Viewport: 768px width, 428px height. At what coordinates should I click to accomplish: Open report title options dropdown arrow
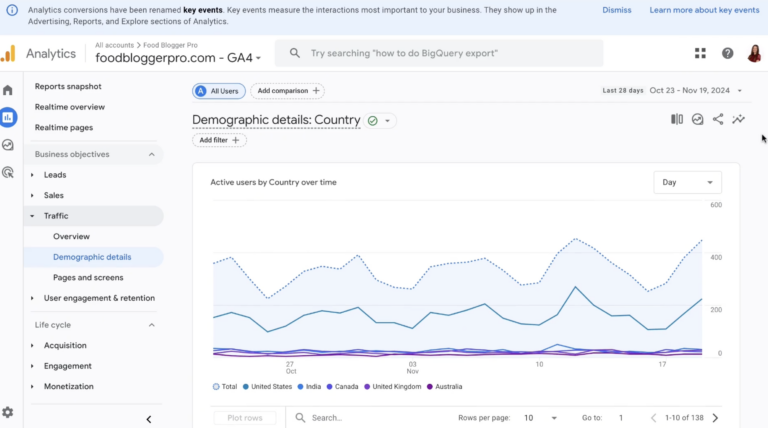click(387, 120)
